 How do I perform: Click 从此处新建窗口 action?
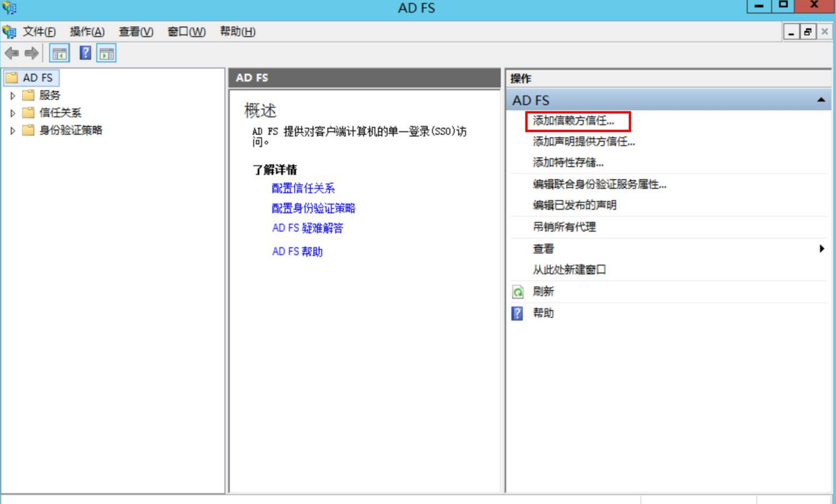point(569,269)
